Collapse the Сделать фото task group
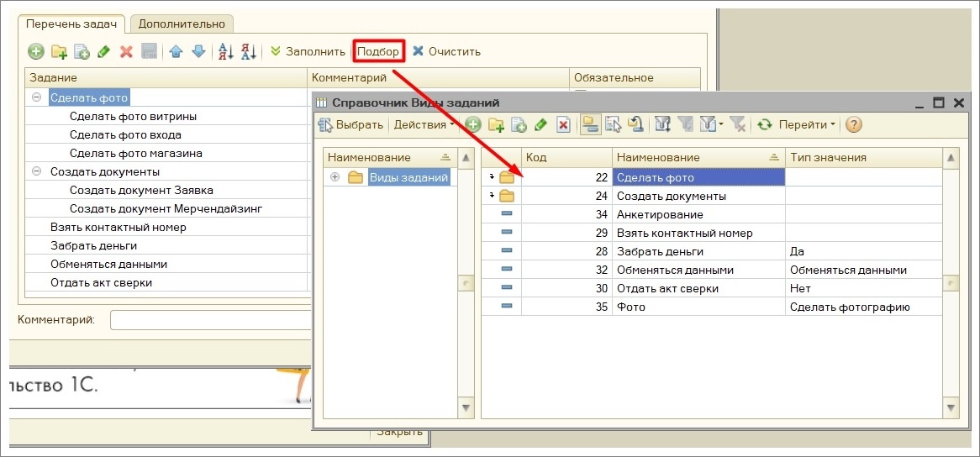Screen dimensions: 980x457 click(x=36, y=97)
